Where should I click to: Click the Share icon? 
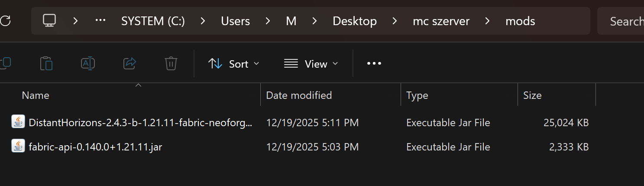[129, 64]
